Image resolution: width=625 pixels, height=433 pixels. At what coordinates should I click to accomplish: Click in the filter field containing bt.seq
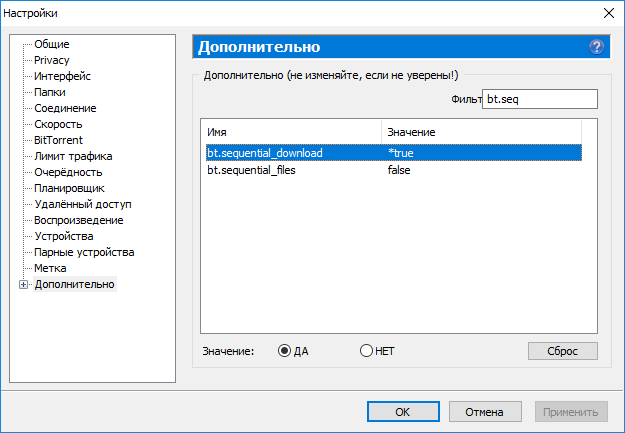point(538,99)
